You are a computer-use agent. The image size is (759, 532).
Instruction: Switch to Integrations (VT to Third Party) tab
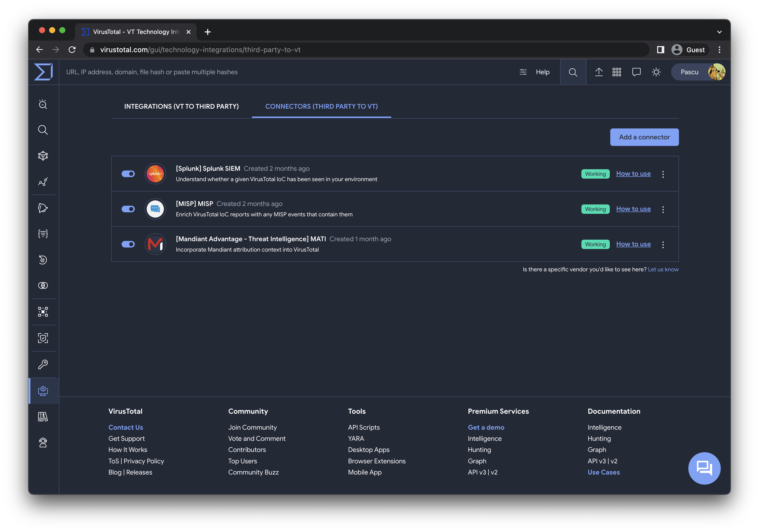181,106
